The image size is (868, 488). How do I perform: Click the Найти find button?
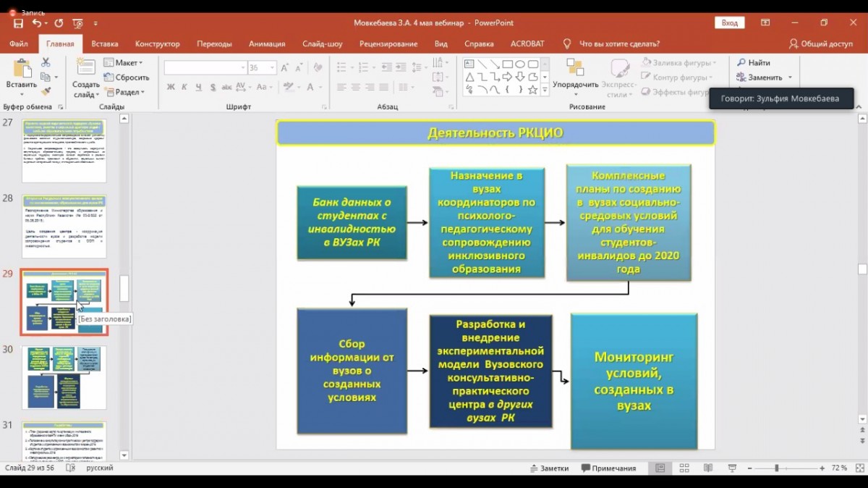[753, 63]
